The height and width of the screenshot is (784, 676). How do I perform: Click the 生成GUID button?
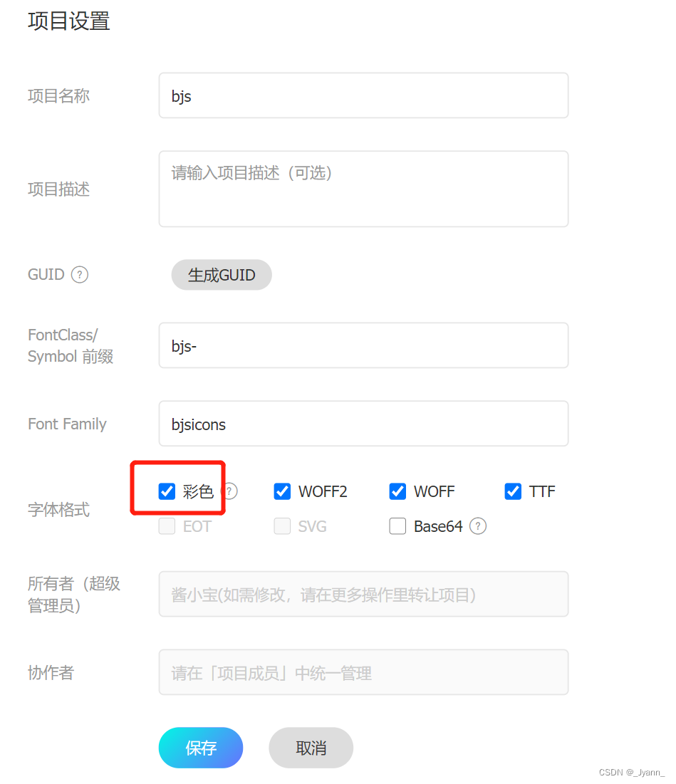pos(221,274)
